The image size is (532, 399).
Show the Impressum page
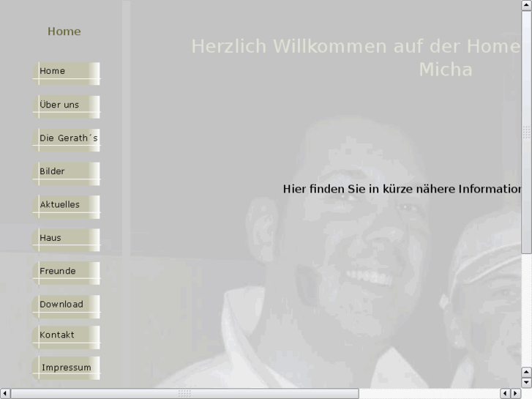click(x=66, y=368)
